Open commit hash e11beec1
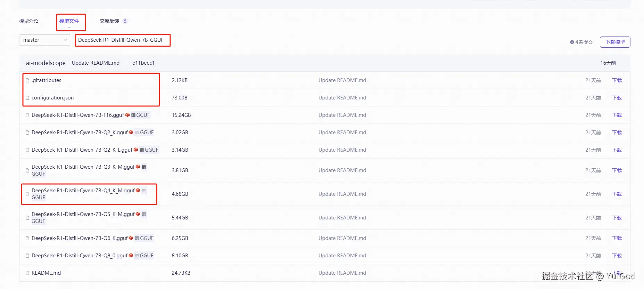 [x=143, y=63]
